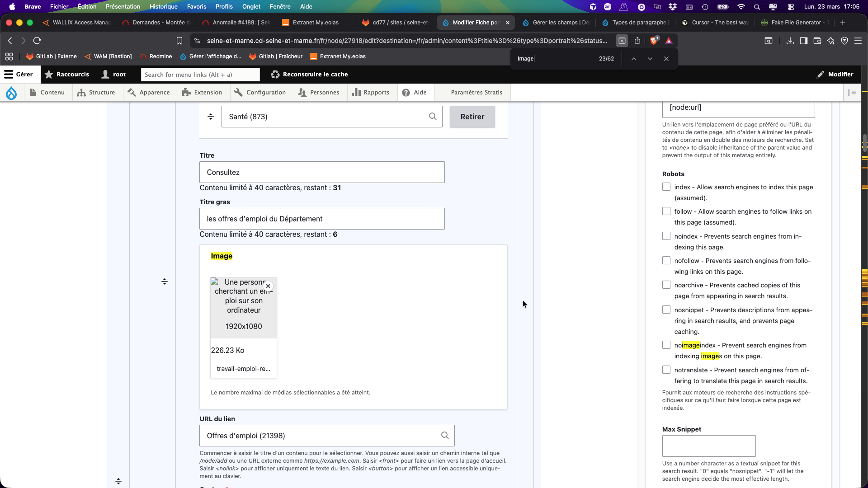Click the drag handle beside Santé field

click(x=211, y=117)
